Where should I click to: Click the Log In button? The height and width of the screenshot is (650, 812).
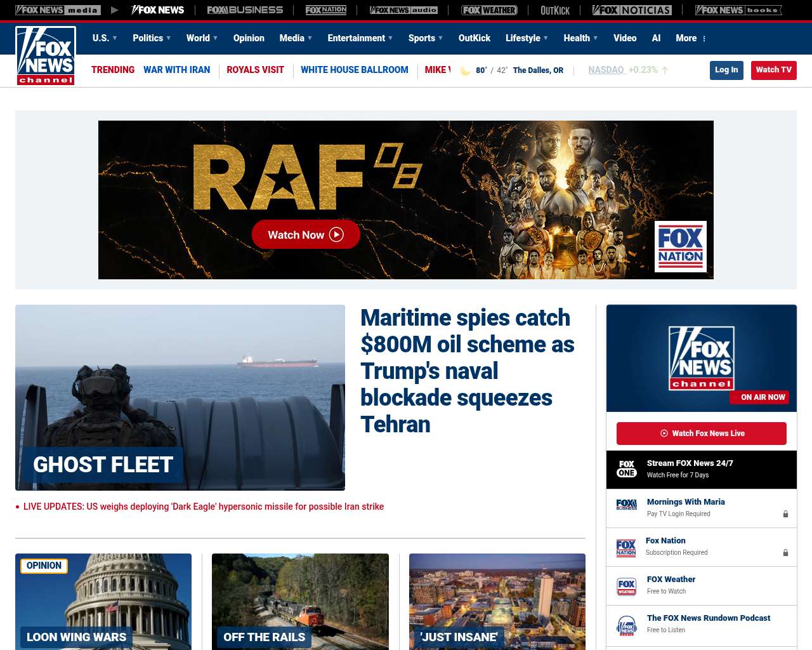726,70
